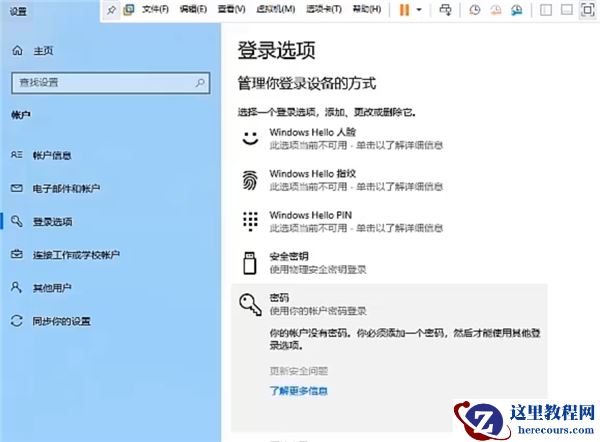
Task: Open the 帮助(H) menu
Action: [367, 9]
